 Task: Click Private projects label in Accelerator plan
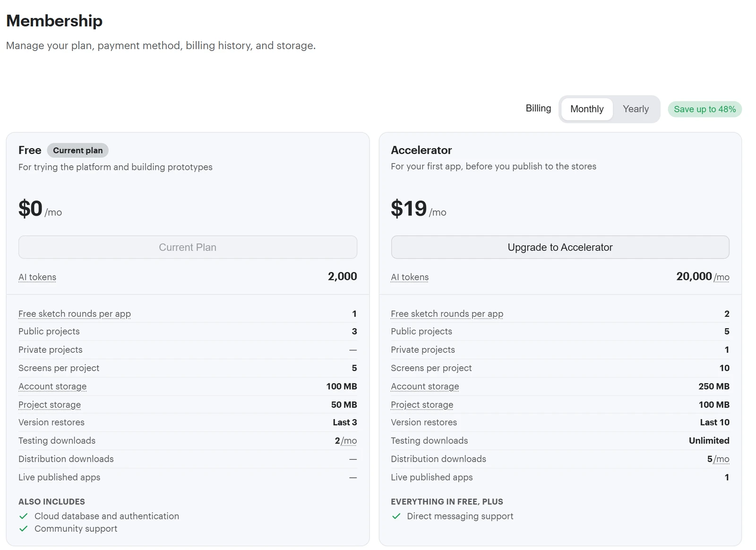(423, 349)
